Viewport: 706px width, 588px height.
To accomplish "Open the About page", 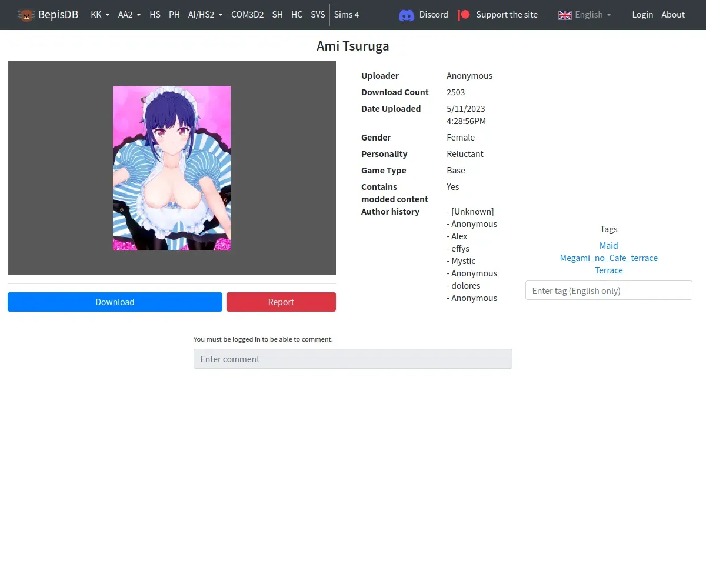I will coord(673,15).
